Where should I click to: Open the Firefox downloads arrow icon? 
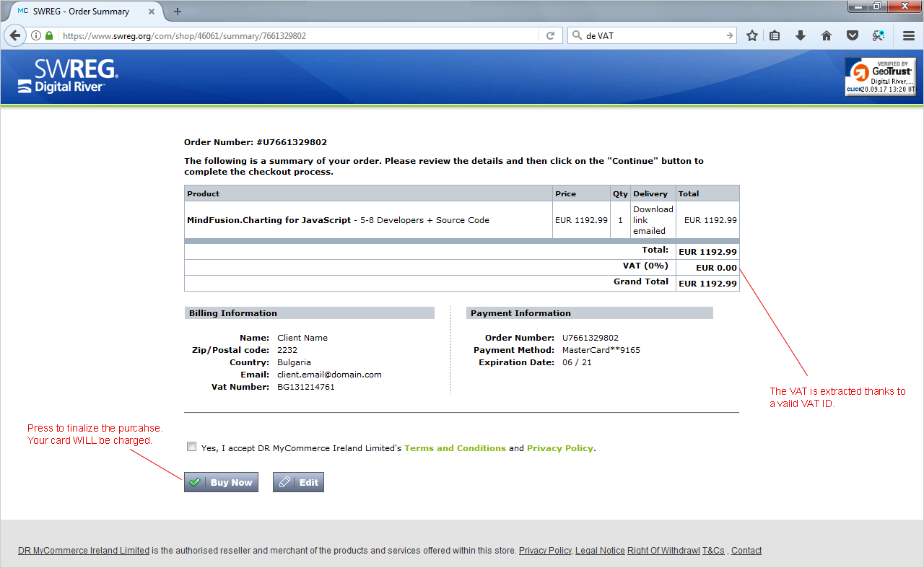(801, 35)
